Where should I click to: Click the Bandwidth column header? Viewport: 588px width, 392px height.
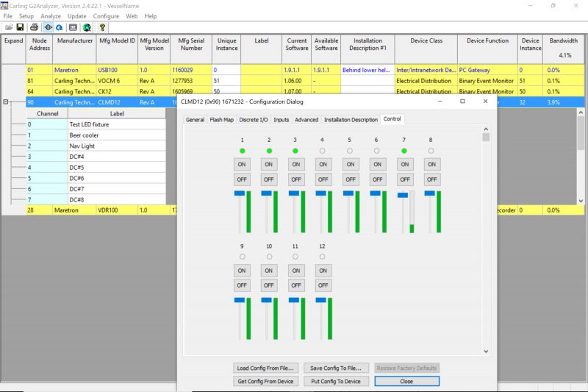564,49
